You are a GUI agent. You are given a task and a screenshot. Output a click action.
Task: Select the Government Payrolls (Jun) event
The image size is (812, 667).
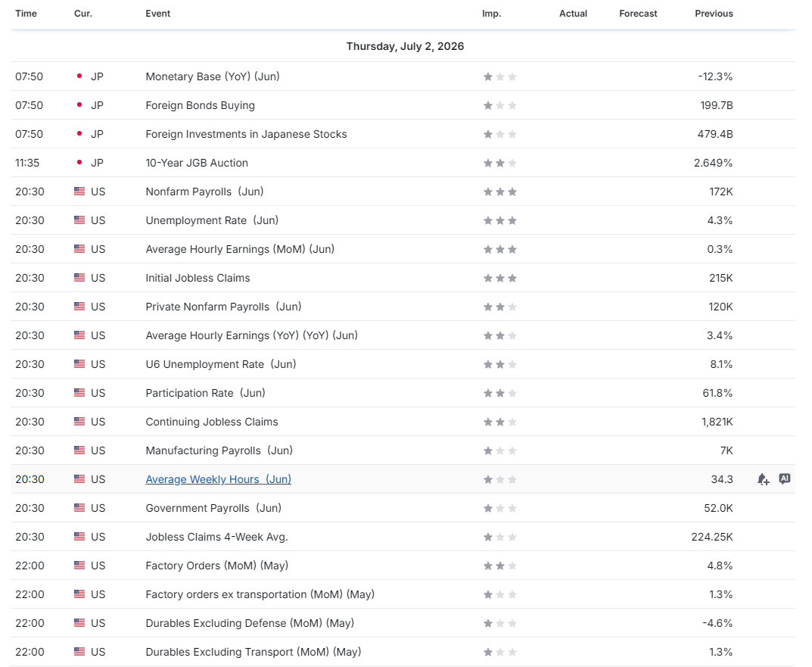(213, 508)
